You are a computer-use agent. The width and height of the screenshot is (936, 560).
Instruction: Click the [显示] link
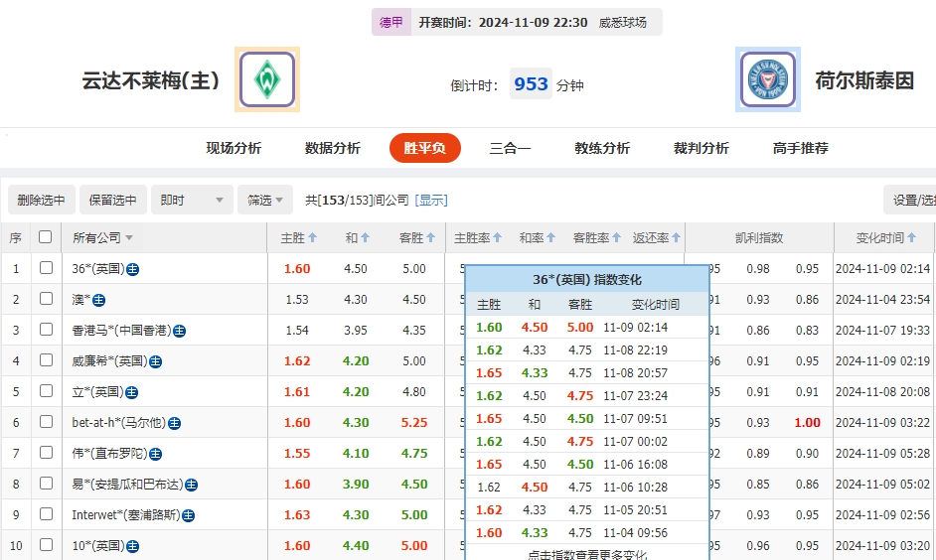[x=431, y=201]
